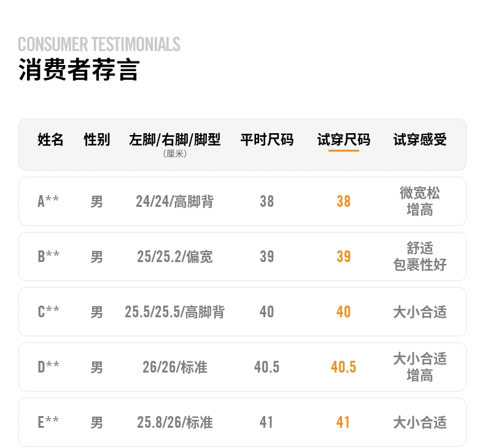This screenshot has width=485, height=448.
Task: Click gender '男' in row A**
Action: point(97,201)
